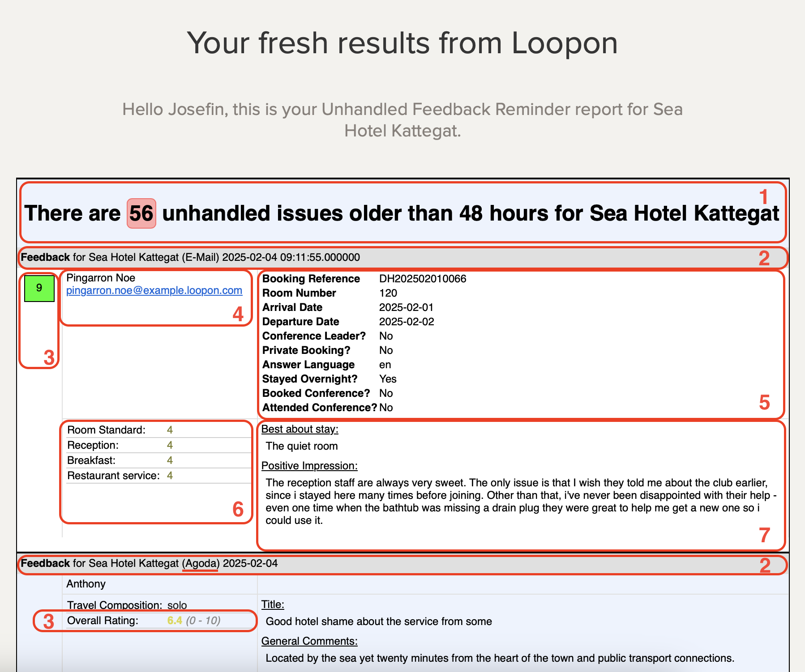Click the Agoda underlined source label
The width and height of the screenshot is (805, 672).
point(201,563)
